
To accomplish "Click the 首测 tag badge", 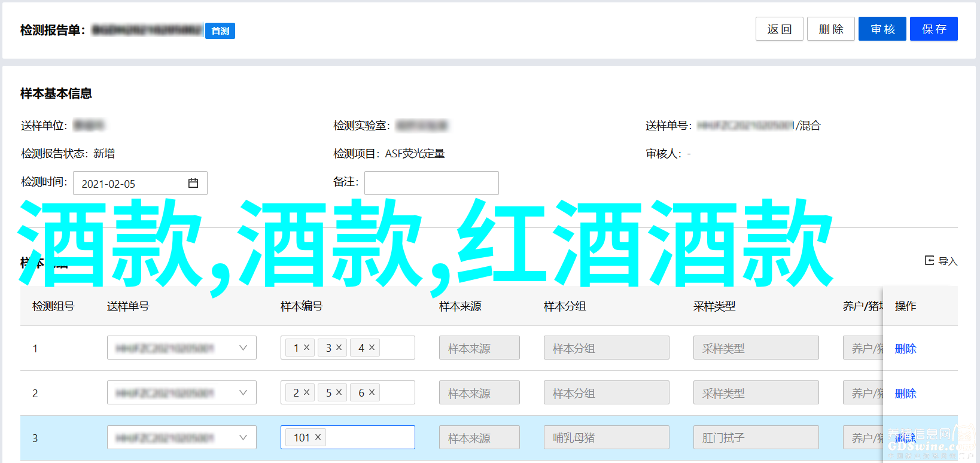I will tap(220, 31).
